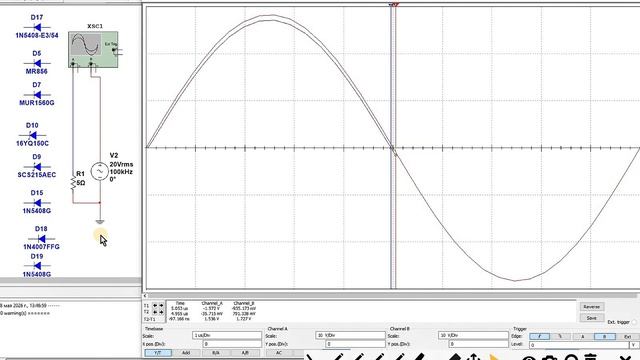Set trigger source to Ext
Screen dimensions: 640x360
click(x=627, y=336)
